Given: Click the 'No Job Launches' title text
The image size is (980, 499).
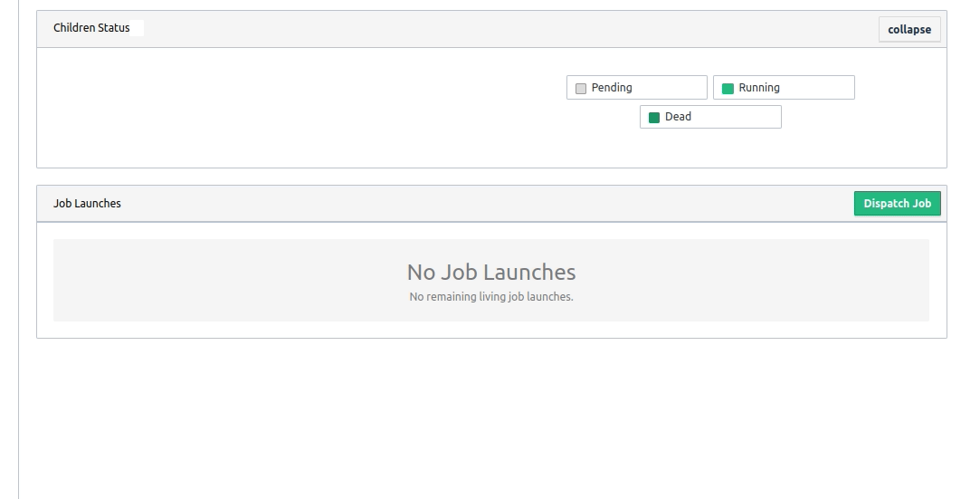Looking at the screenshot, I should click(491, 272).
